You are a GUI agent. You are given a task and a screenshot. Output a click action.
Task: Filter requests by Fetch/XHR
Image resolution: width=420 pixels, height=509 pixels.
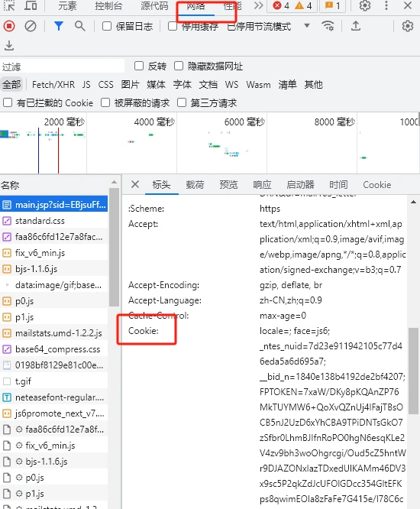[53, 85]
